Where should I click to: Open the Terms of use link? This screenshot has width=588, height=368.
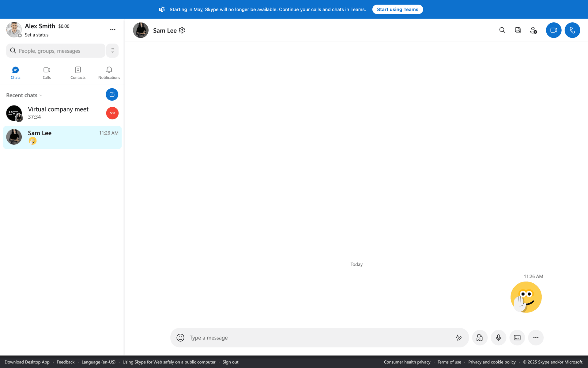pos(449,362)
